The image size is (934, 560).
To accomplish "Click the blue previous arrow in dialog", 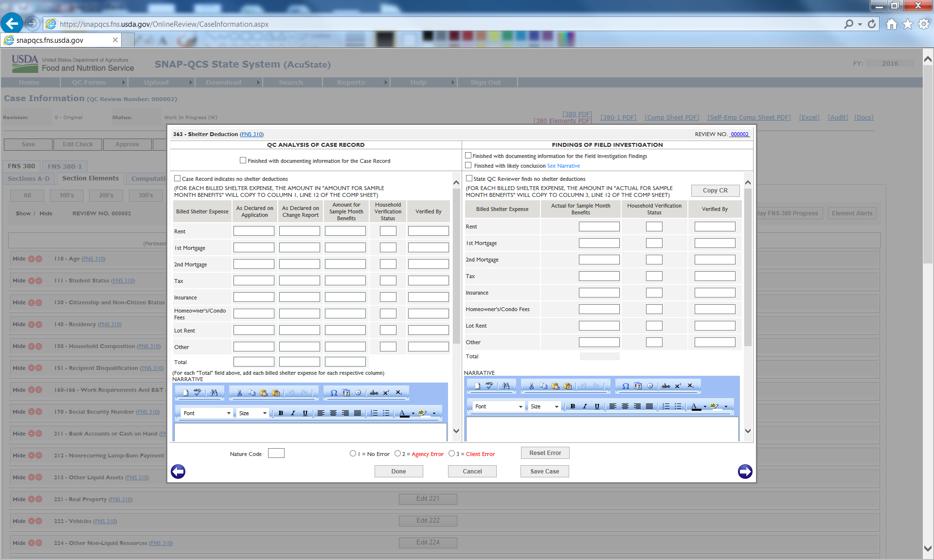I will [178, 471].
